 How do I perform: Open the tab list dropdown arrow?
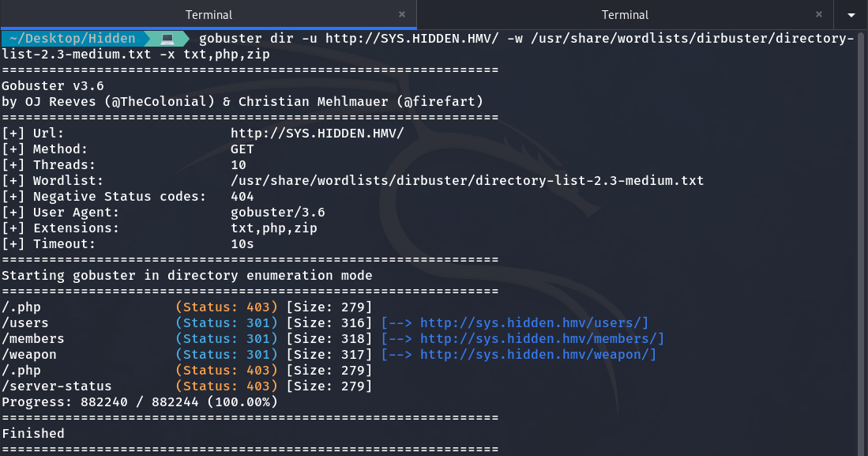pyautogui.click(x=851, y=15)
